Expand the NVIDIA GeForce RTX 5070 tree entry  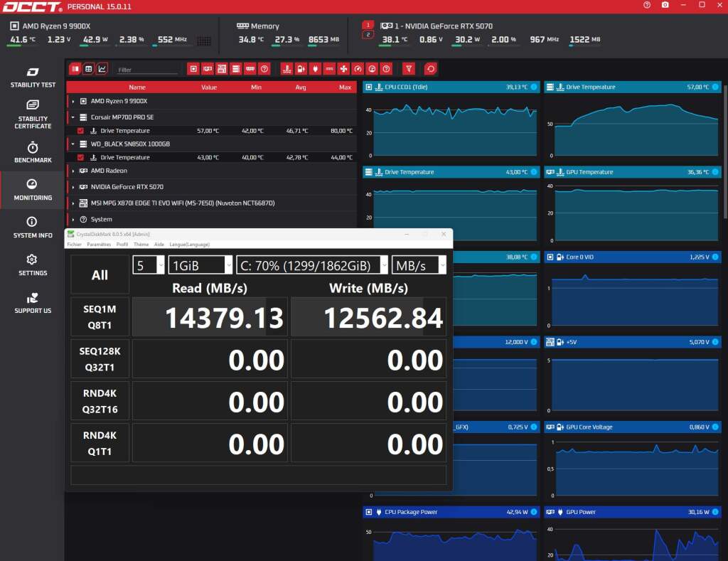[73, 186]
